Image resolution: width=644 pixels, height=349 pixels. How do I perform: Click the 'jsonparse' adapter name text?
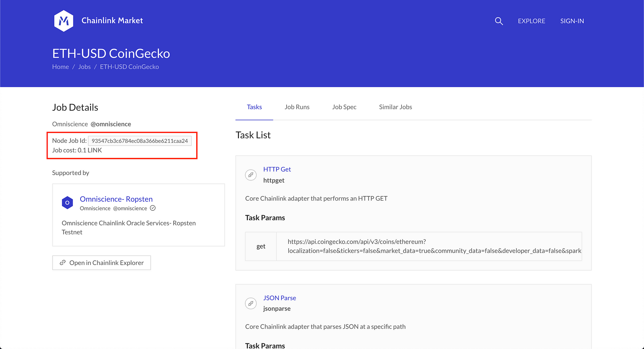(x=277, y=308)
